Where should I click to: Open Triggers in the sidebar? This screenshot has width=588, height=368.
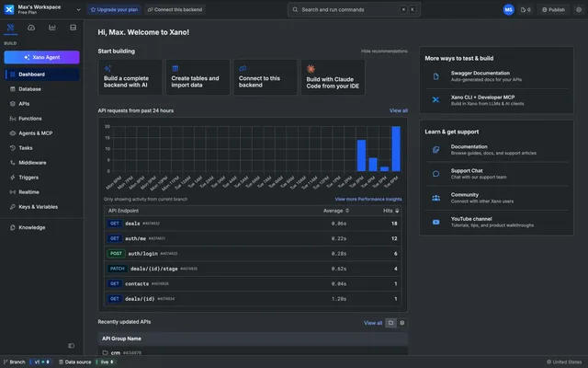[42, 178]
